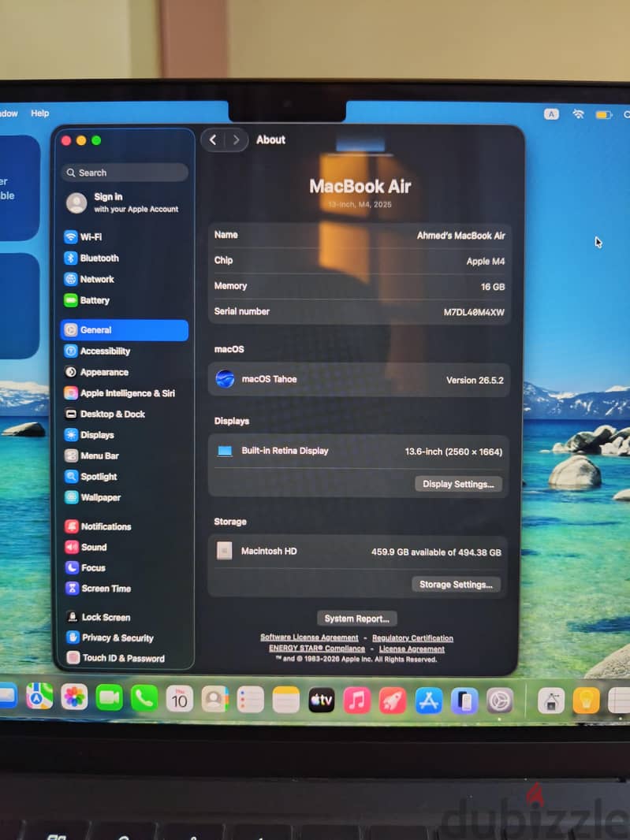Screen dimensions: 630x840
Task: Open the Software License Agreement link
Action: tap(309, 637)
